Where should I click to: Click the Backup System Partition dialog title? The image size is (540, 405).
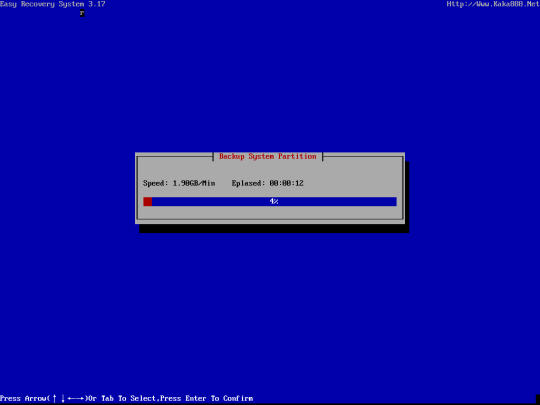268,156
